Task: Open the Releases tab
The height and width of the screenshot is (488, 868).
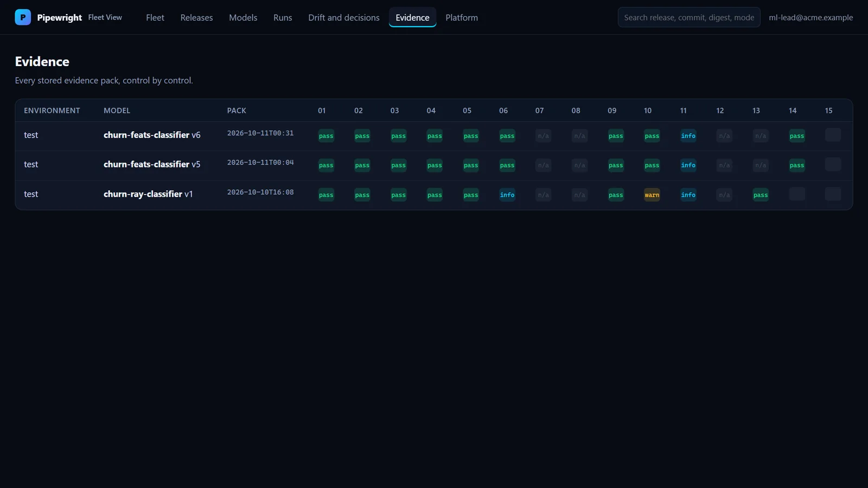Action: pos(196,17)
